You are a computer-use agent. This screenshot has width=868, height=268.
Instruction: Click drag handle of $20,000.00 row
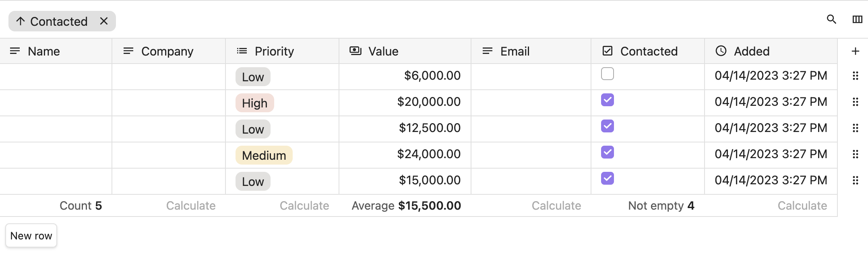pos(856,102)
